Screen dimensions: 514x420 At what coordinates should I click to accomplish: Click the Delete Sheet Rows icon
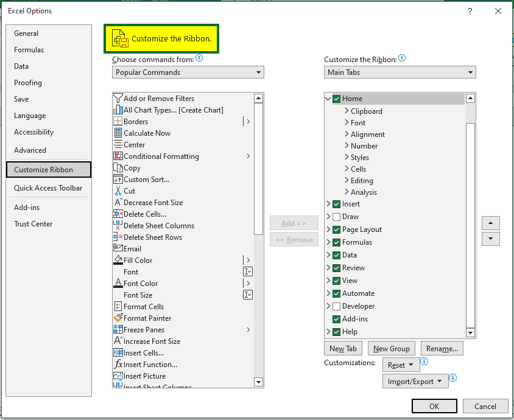(x=118, y=237)
